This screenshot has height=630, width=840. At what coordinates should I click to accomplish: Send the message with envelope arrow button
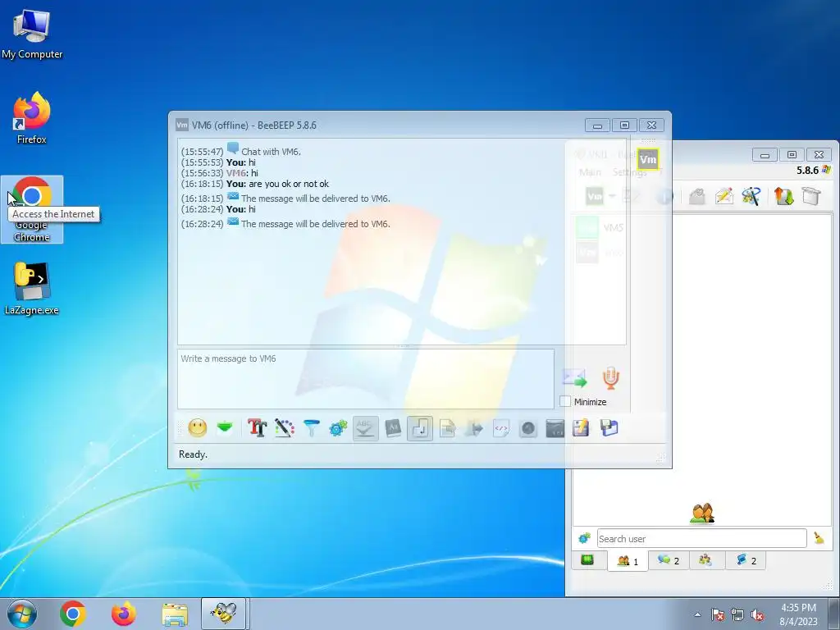[575, 378]
